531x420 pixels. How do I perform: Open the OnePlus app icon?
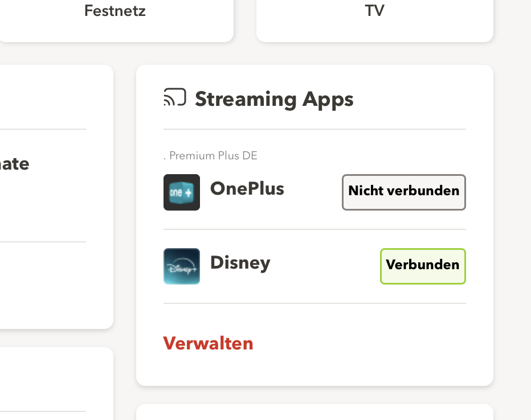click(182, 192)
